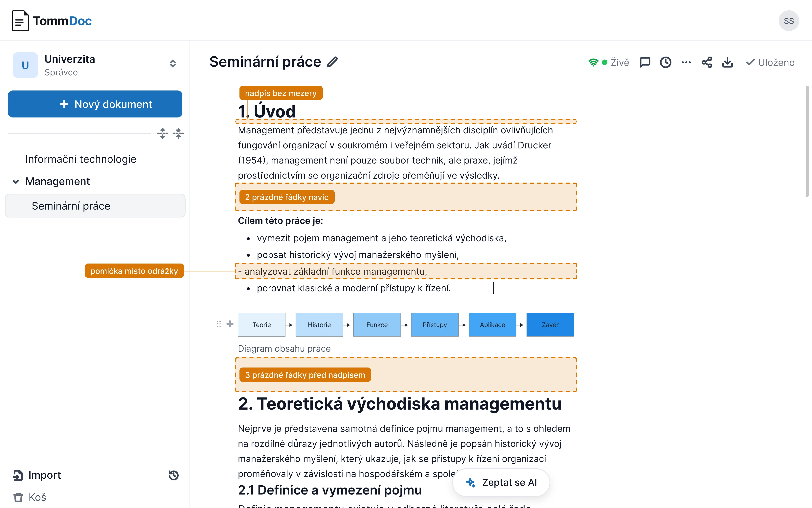Screen dimensions: 812x508
Task: Create a new document with Nový dokument
Action: pos(95,104)
